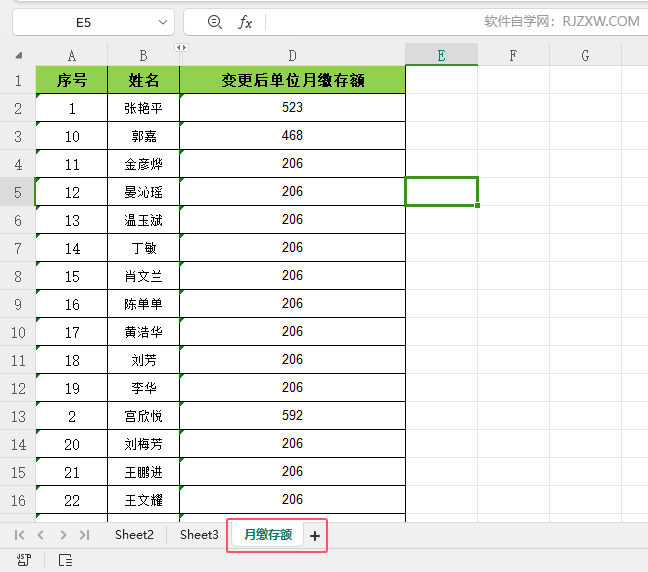Select column D header
Image resolution: width=648 pixels, height=572 pixels.
[x=292, y=55]
